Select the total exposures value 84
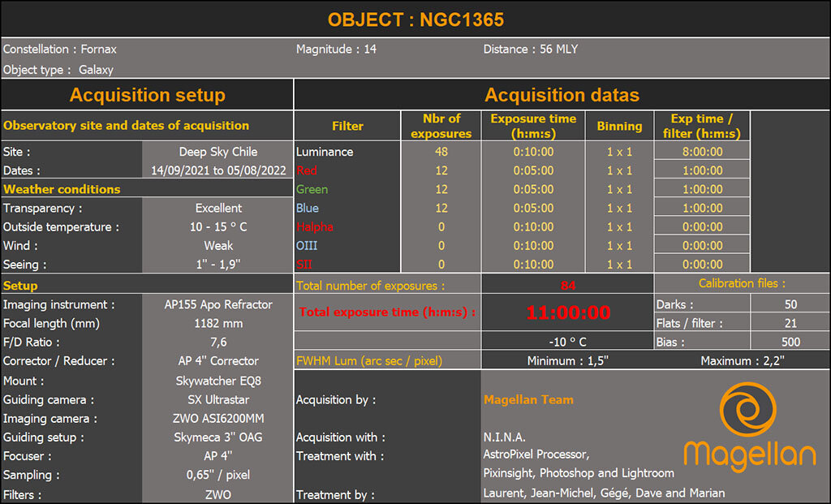831x504 pixels. [567, 286]
